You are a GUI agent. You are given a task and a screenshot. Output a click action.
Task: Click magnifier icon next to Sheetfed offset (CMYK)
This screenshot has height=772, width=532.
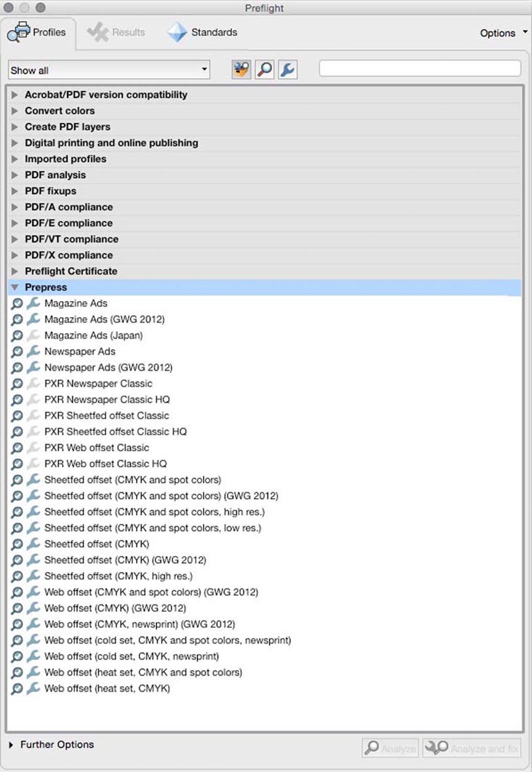pos(17,544)
